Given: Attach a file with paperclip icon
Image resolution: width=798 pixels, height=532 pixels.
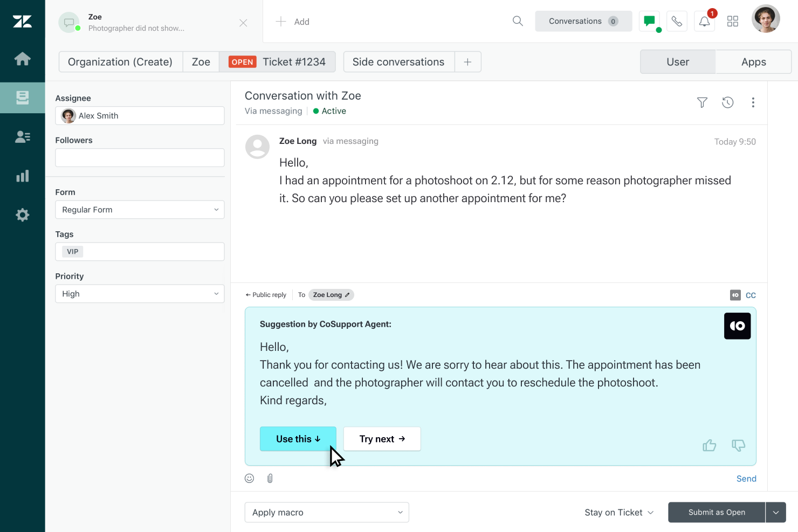Looking at the screenshot, I should (270, 478).
